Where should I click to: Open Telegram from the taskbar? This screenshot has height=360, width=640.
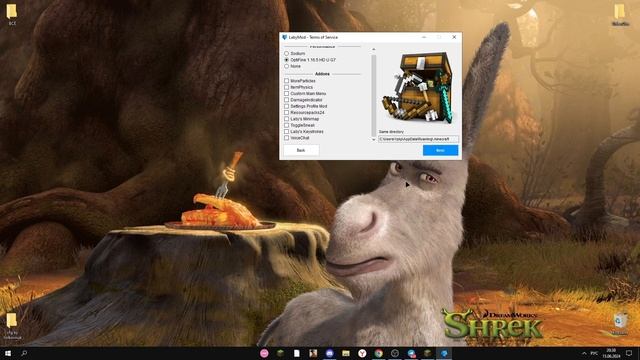411,353
